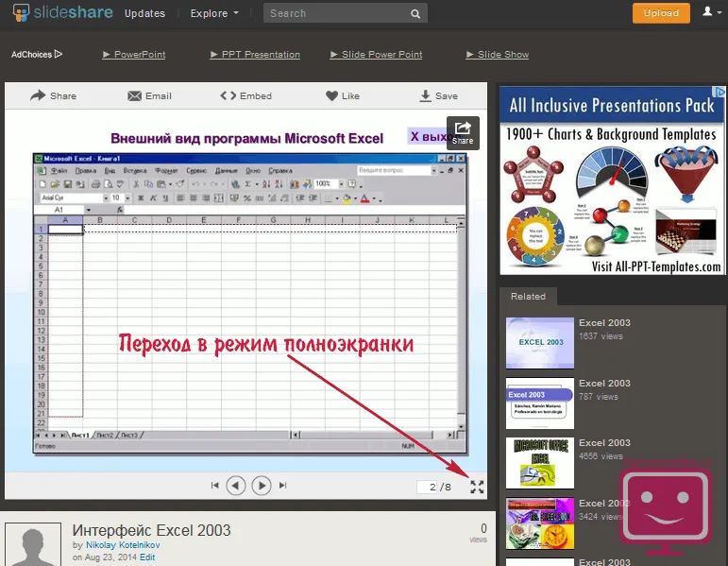Like the presentation with heart
Image resolution: width=728 pixels, height=566 pixels.
click(343, 95)
